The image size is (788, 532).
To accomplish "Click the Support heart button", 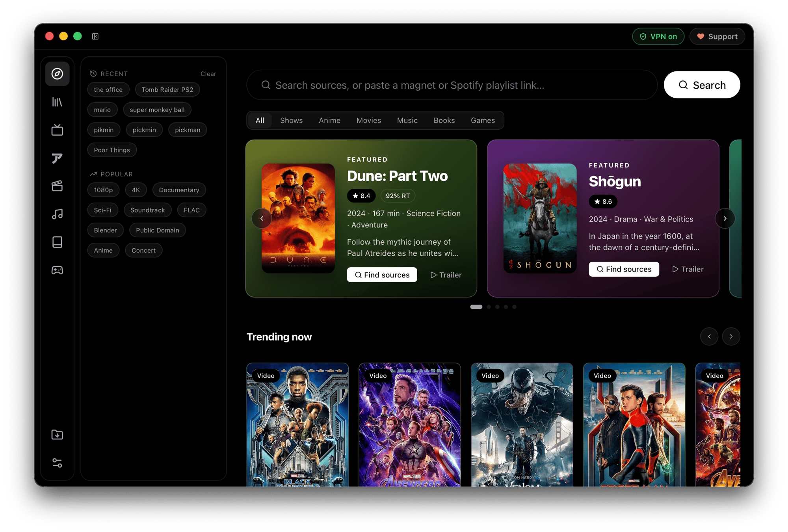I will click(x=717, y=36).
